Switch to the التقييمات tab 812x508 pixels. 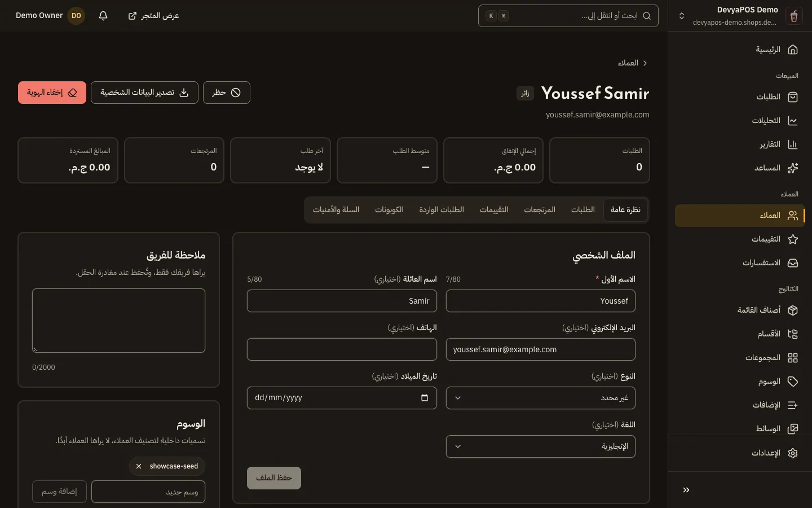click(x=494, y=210)
